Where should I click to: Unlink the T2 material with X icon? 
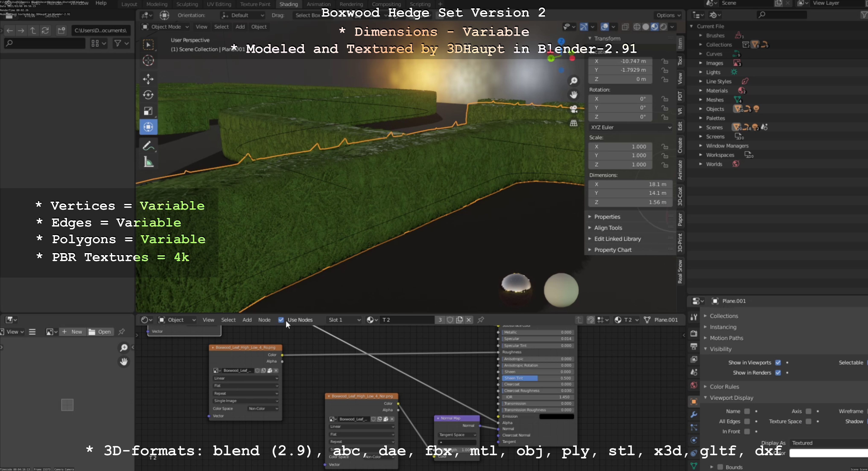pyautogui.click(x=469, y=320)
